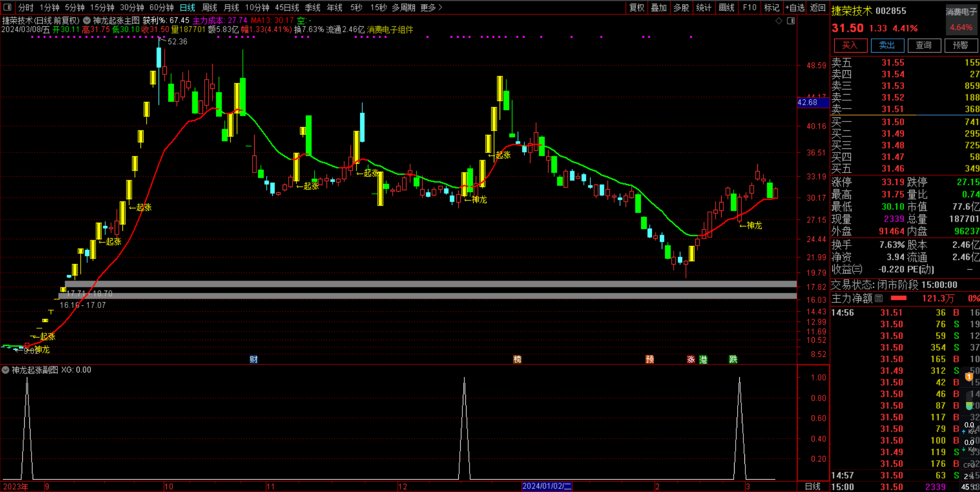Select the 5分钟 period tab
980x492 pixels.
click(x=75, y=7)
